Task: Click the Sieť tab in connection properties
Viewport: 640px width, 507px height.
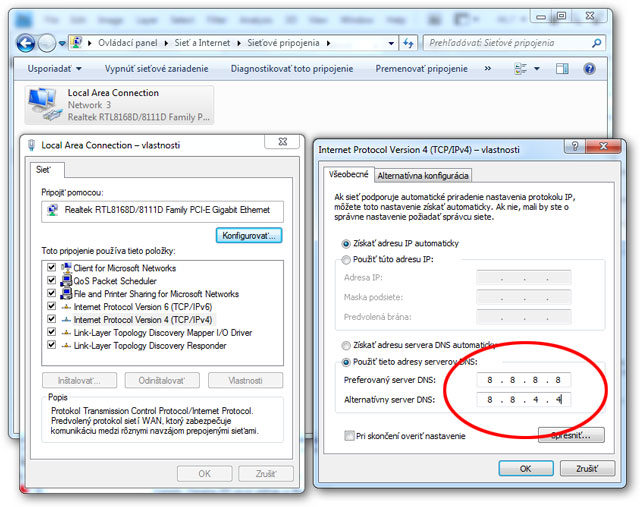Action: [43, 170]
